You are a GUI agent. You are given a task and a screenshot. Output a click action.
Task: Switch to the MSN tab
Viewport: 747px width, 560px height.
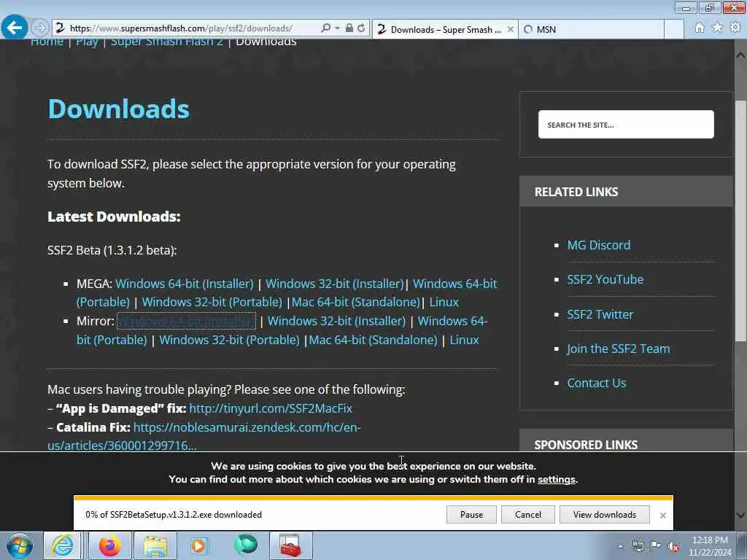point(591,29)
